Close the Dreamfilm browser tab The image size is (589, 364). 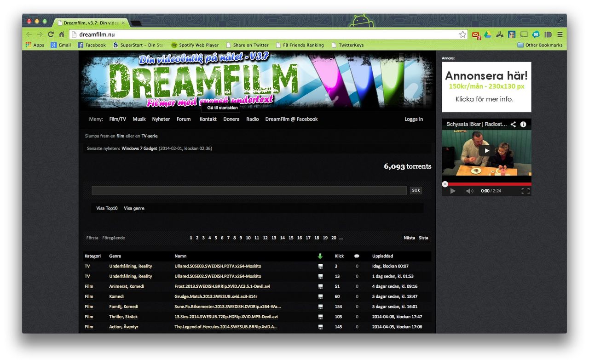click(123, 23)
